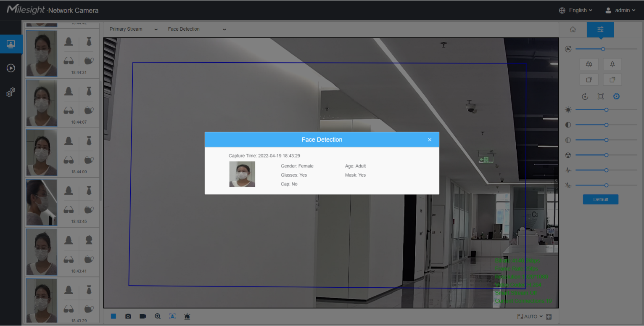Click the 'Glasses: Yes' text
644x326 pixels.
294,175
